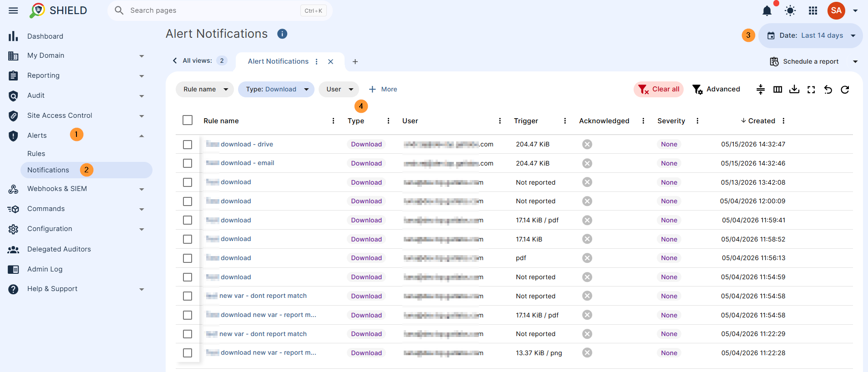This screenshot has width=868, height=372.
Task: Click Clear all filters button
Action: pos(659,90)
